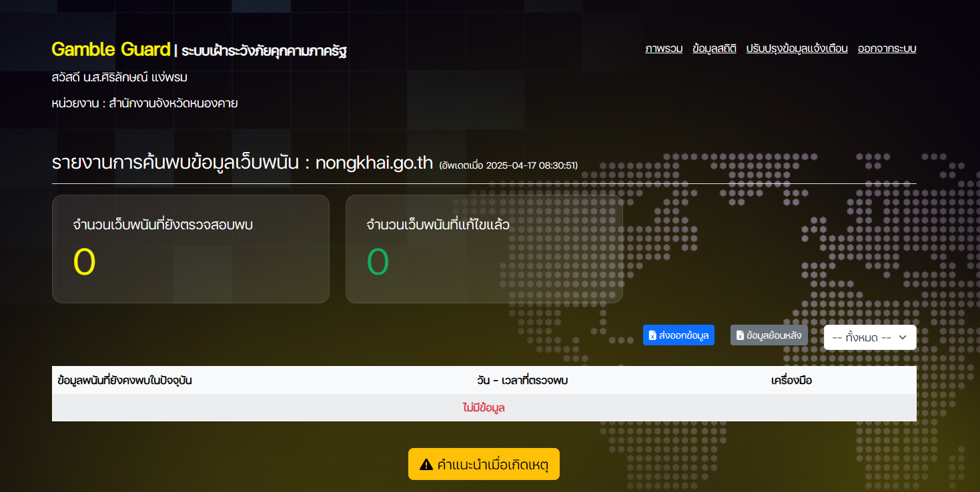Click the chevron arrow in the ทั้งหมด dropdown

tap(902, 337)
